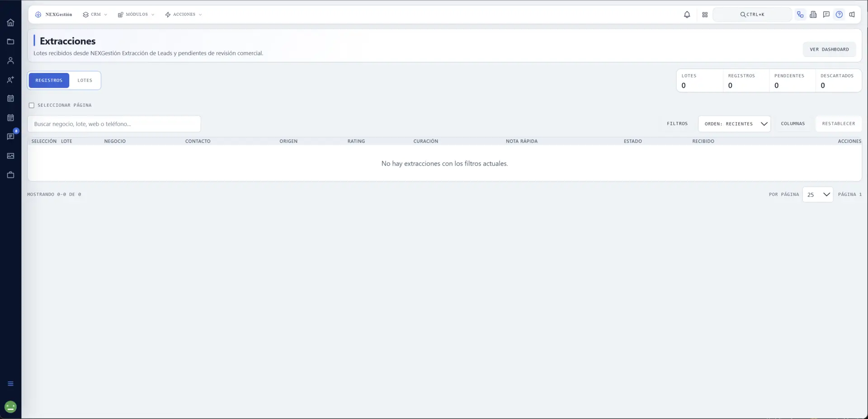This screenshot has width=868, height=419.
Task: Click the help question mark icon
Action: tap(839, 14)
